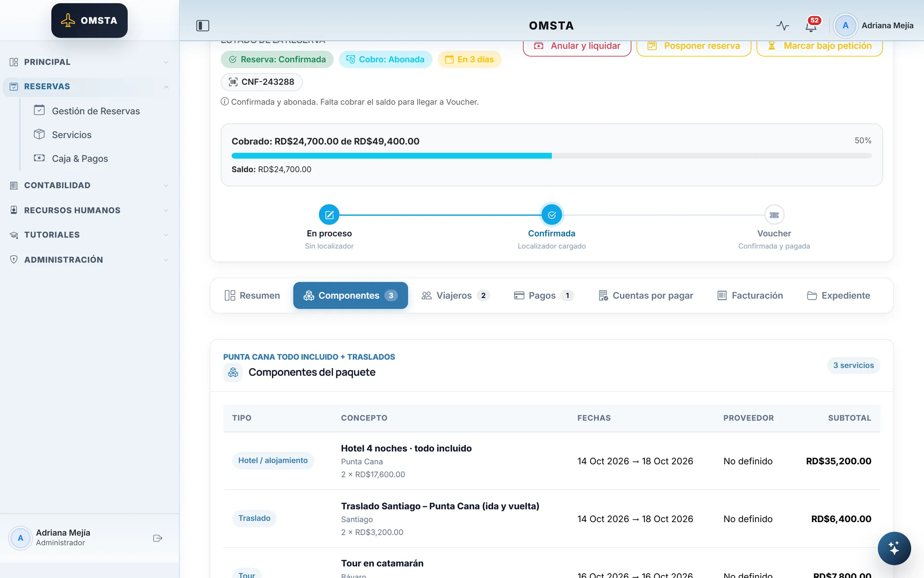
Task: Click the En proceso step pencil icon
Action: (x=329, y=215)
